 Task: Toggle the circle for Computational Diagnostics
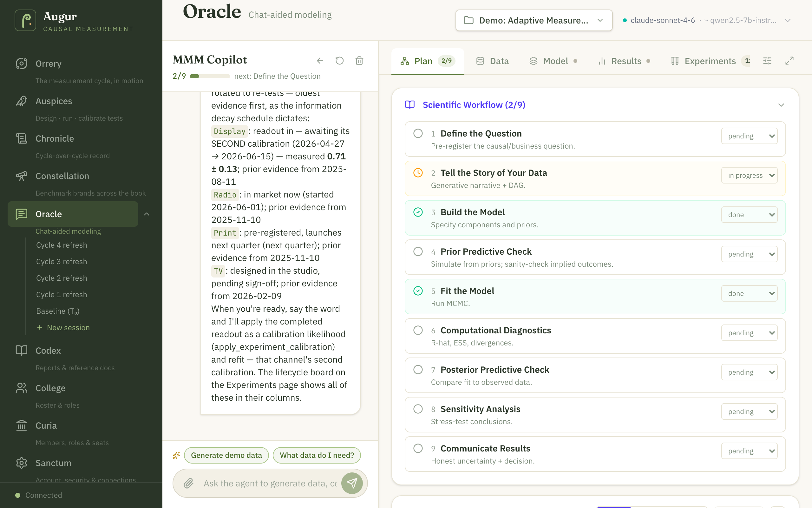point(418,330)
